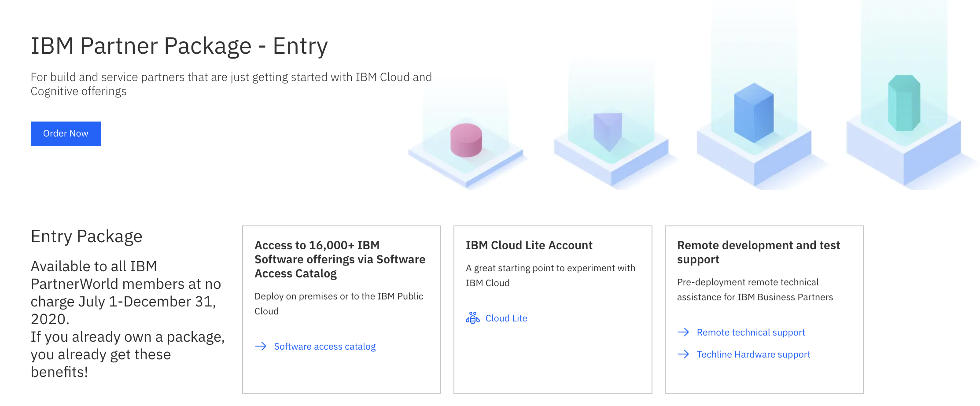Viewport: 980px width, 406px height.
Task: Click the Order Now button
Action: click(66, 133)
